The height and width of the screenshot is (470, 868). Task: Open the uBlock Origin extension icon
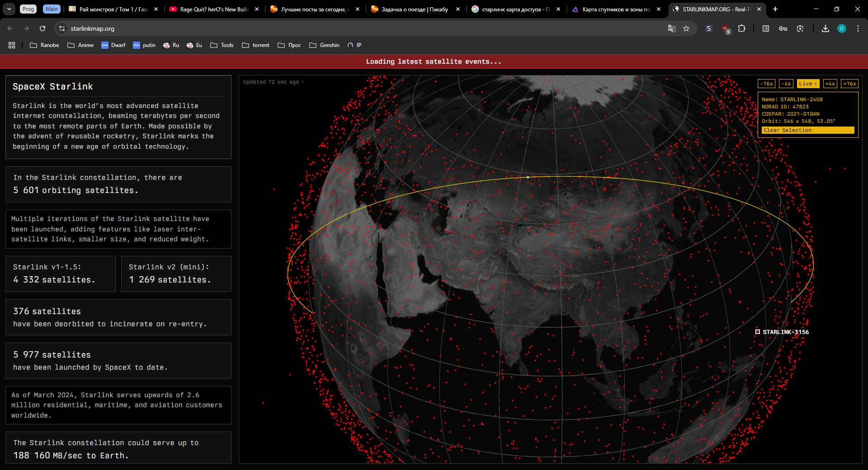(726, 29)
